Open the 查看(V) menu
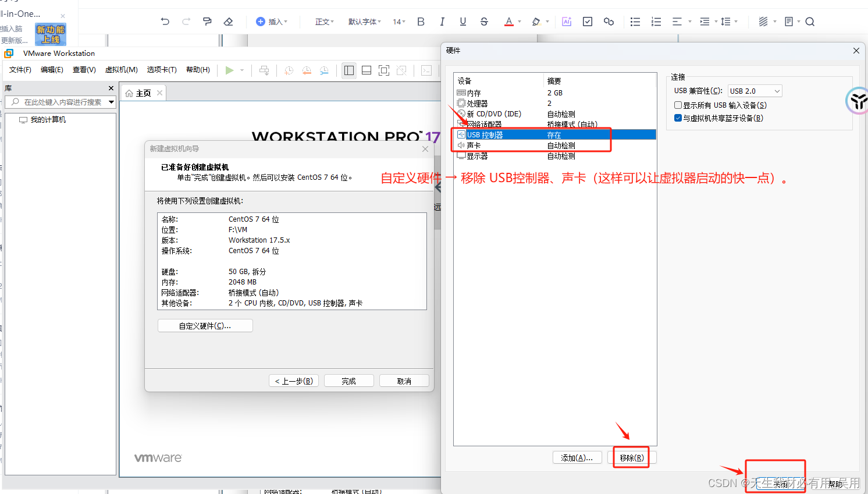This screenshot has width=868, height=494. 84,70
